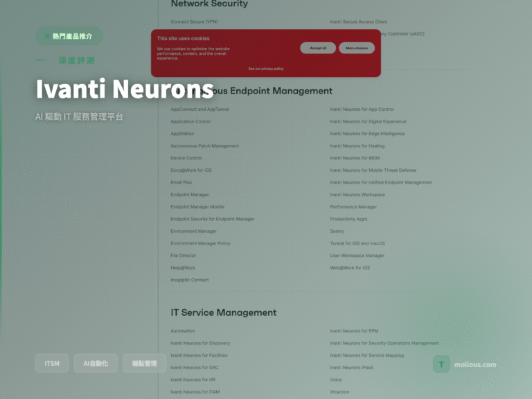Select the 端點管理 tag button
Viewport: 532px width, 399px height.
pyautogui.click(x=144, y=364)
